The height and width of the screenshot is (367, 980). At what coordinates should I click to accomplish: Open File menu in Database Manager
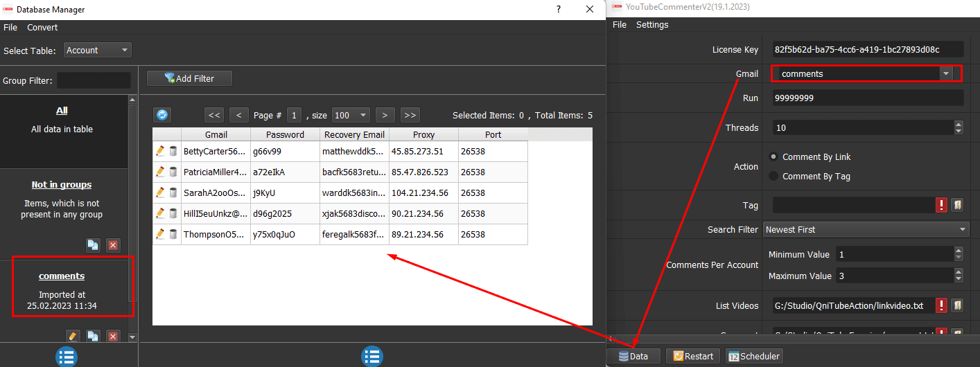point(10,27)
